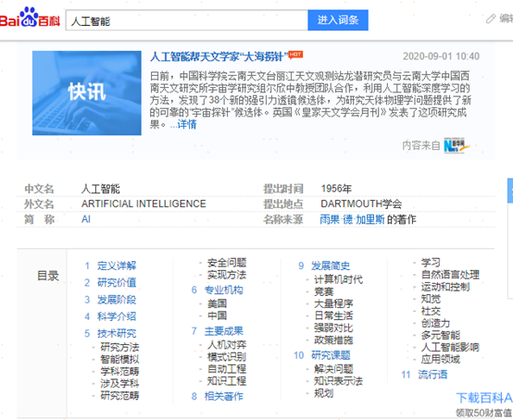Jump to subsection 模式识别
Viewport: 513px width, 420px height.
coord(227,357)
